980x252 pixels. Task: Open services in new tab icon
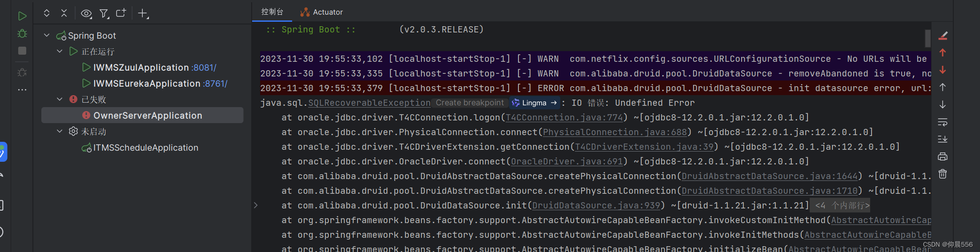121,13
